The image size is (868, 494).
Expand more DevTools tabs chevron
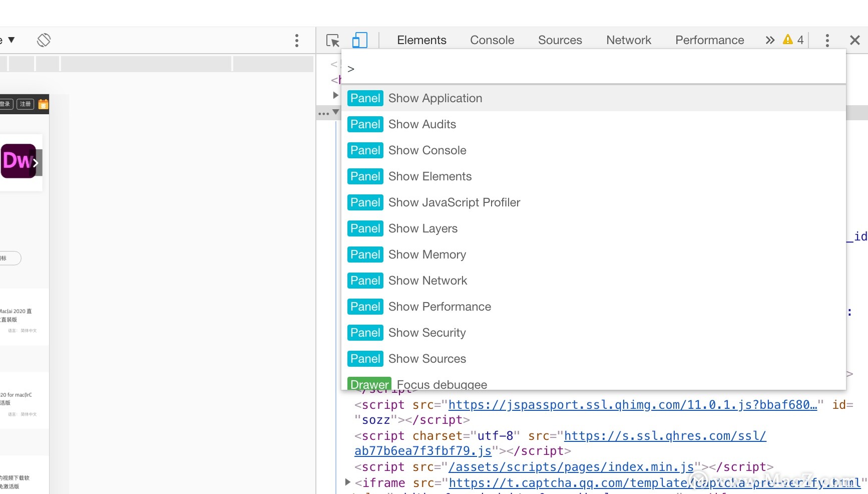coord(770,40)
